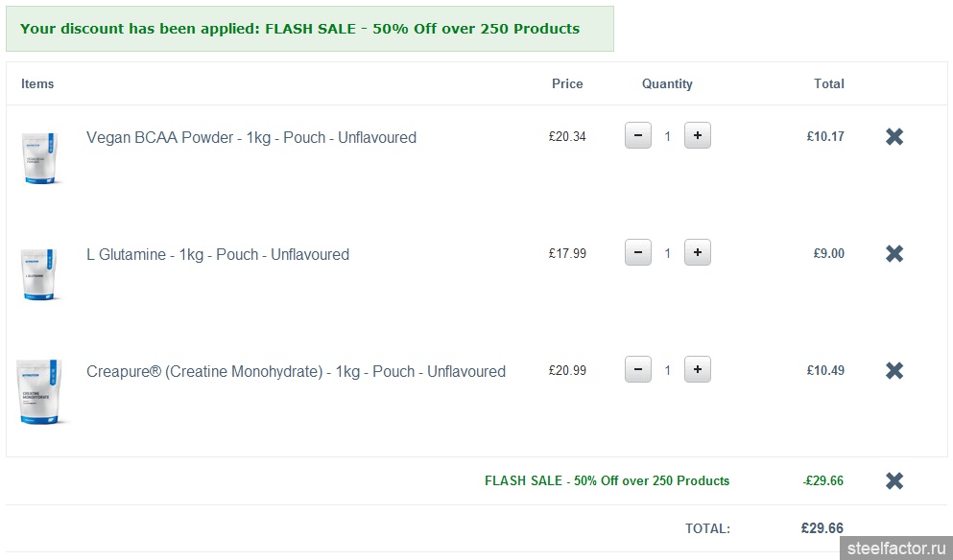Click the Creapure quantity value
Viewport: 953px width, 560px height.
(668, 371)
